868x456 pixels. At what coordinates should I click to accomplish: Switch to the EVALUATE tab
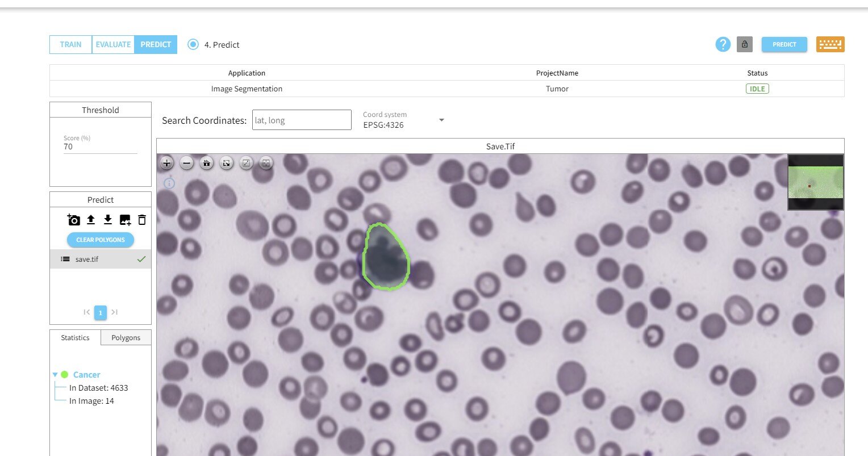(113, 44)
